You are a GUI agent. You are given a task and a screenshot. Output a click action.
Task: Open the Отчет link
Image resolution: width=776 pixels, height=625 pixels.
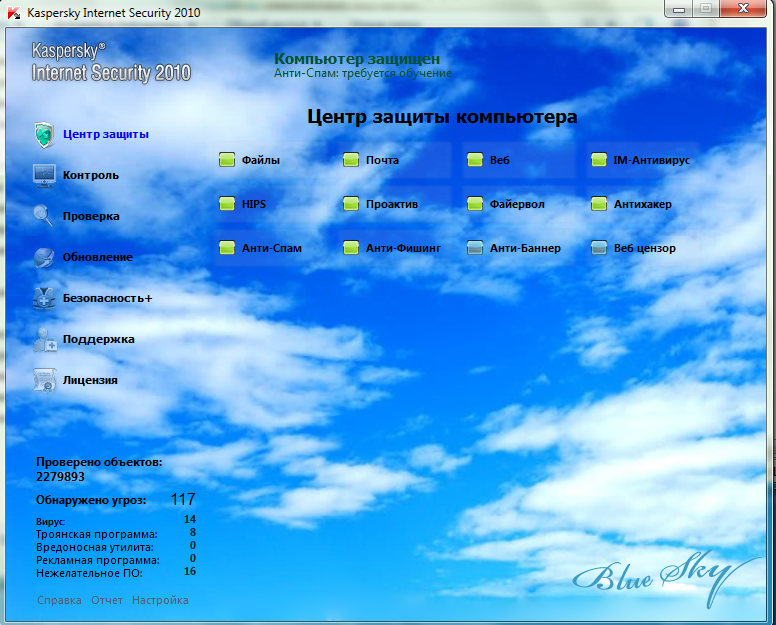click(x=107, y=600)
